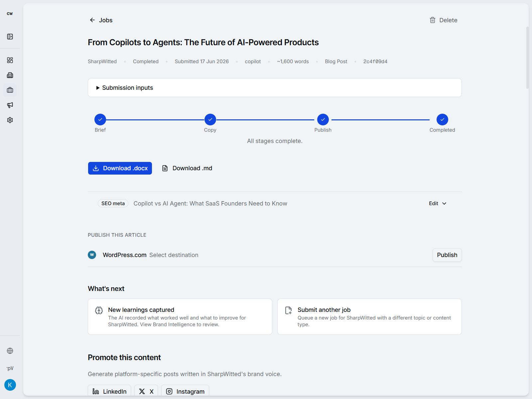The width and height of the screenshot is (532, 399).
Task: Click the WordPress logo icon
Action: [x=92, y=255]
